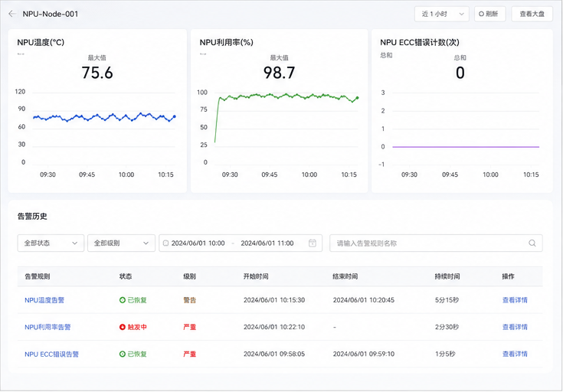Click the 开始时间 column header
Screen dimensions: 563x392
[256, 276]
